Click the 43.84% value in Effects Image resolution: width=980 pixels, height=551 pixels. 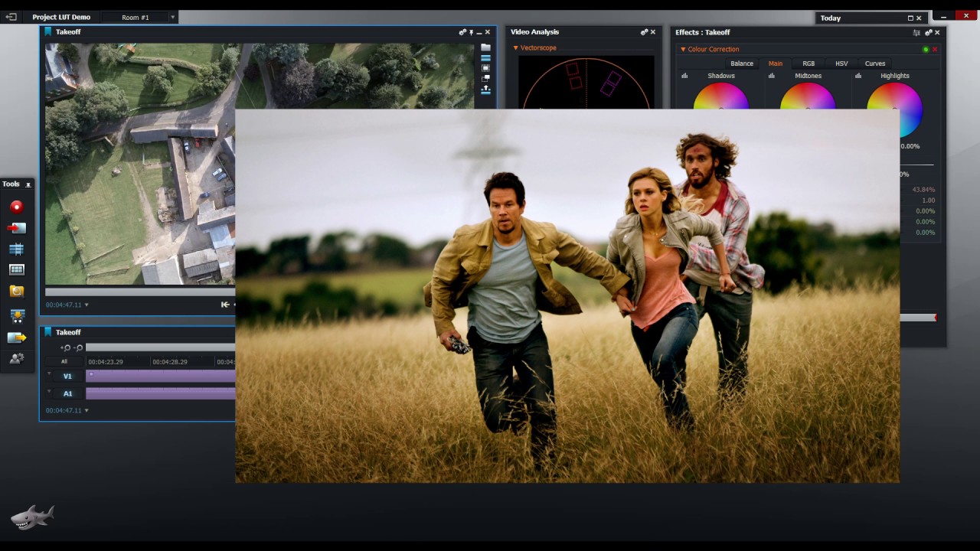[923, 189]
